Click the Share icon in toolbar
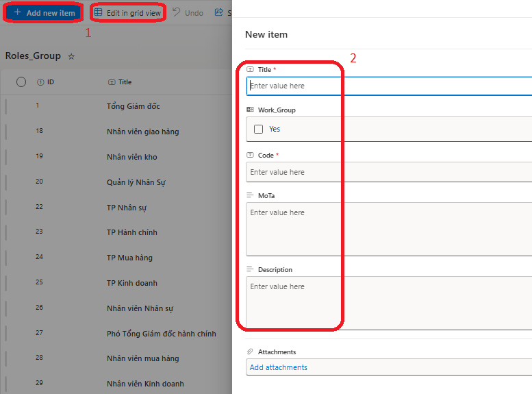532x394 pixels. click(x=219, y=12)
